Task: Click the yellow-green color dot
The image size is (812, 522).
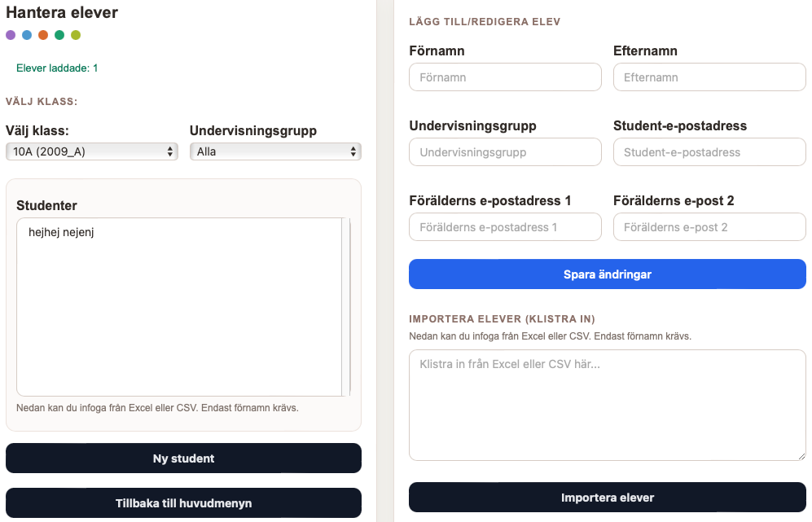Action: coord(76,35)
